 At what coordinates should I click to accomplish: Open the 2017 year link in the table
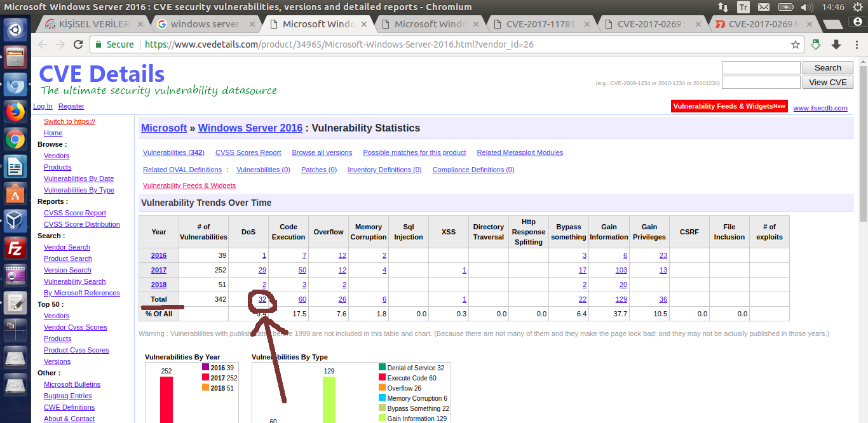point(159,270)
